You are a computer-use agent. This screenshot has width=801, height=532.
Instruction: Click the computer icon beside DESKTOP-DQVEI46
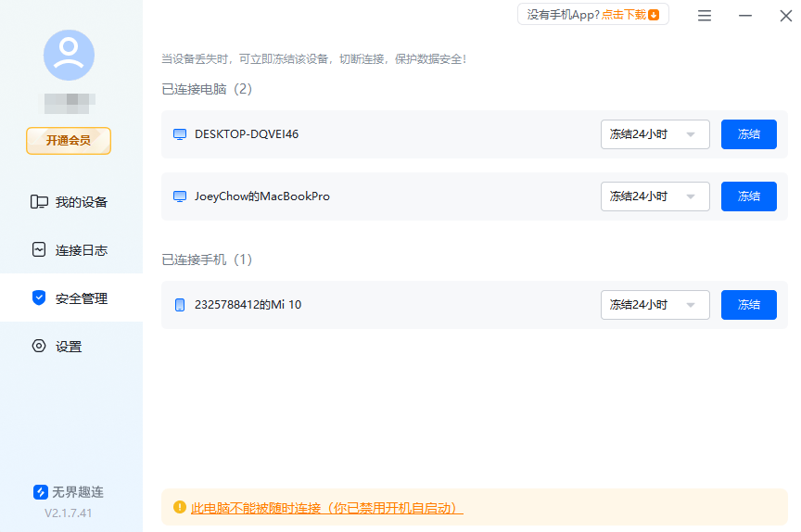click(180, 134)
